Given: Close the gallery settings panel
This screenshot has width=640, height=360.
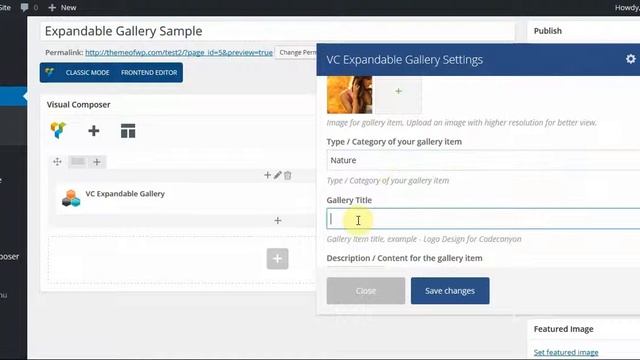Looking at the screenshot, I should tap(366, 291).
